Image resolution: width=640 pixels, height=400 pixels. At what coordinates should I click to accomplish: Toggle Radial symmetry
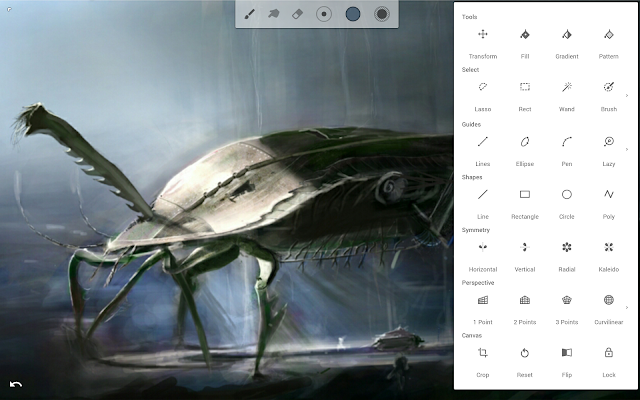click(x=567, y=247)
